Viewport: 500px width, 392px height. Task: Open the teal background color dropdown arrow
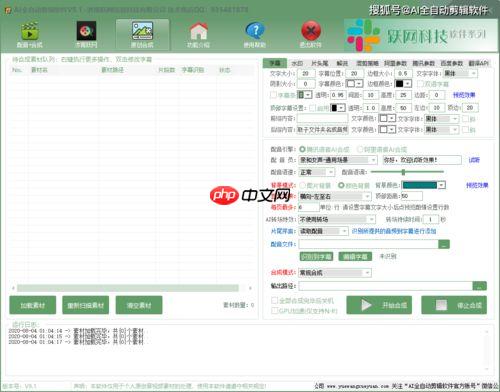[x=441, y=185]
